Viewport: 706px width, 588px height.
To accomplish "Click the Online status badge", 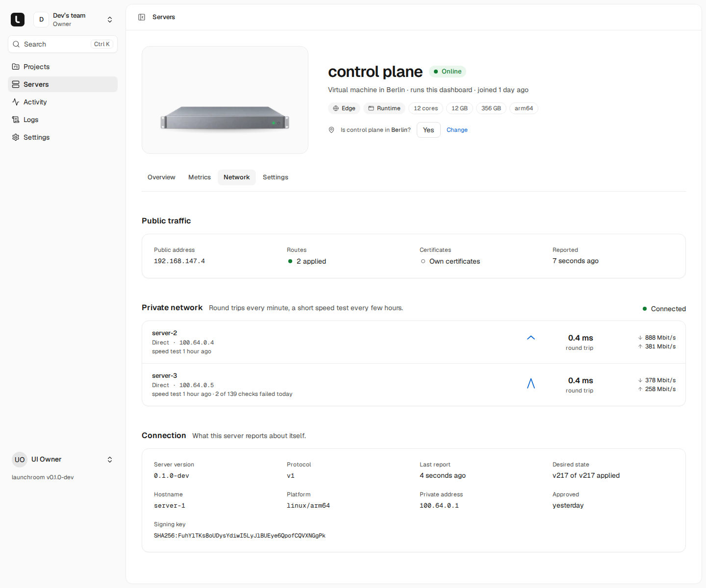I will pyautogui.click(x=448, y=72).
